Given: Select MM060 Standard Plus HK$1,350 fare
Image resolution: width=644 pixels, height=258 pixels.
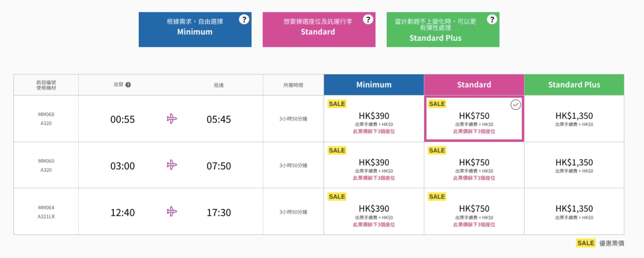Looking at the screenshot, I should coord(574,165).
